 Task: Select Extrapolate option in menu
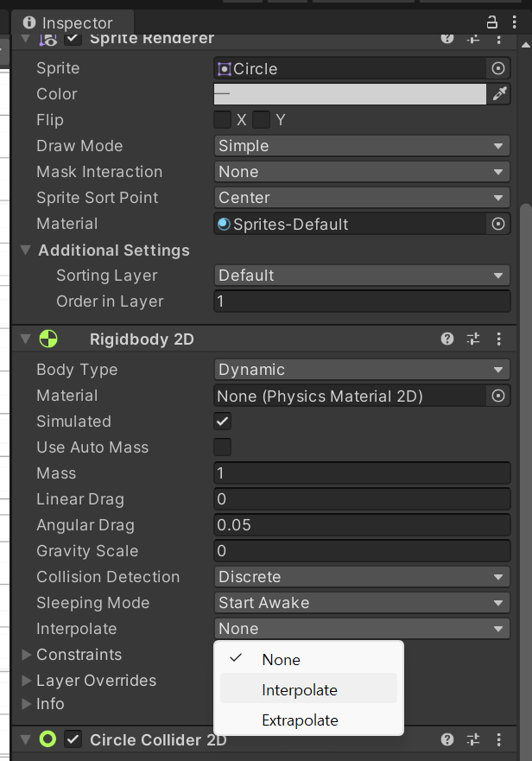tap(308, 720)
